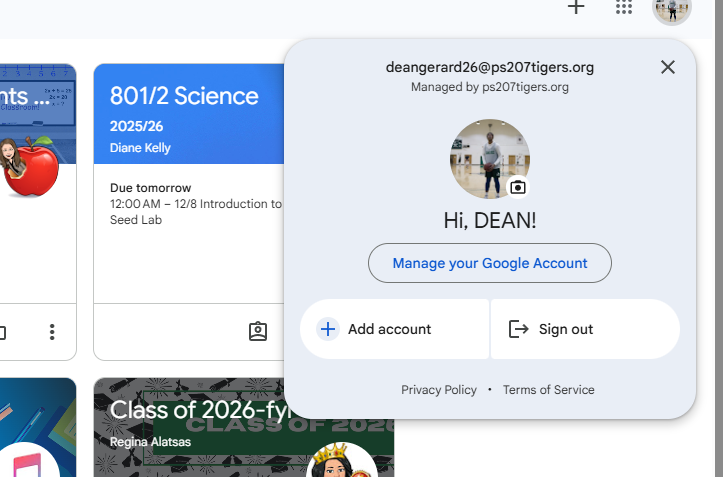Click the Sign out button

pos(585,329)
